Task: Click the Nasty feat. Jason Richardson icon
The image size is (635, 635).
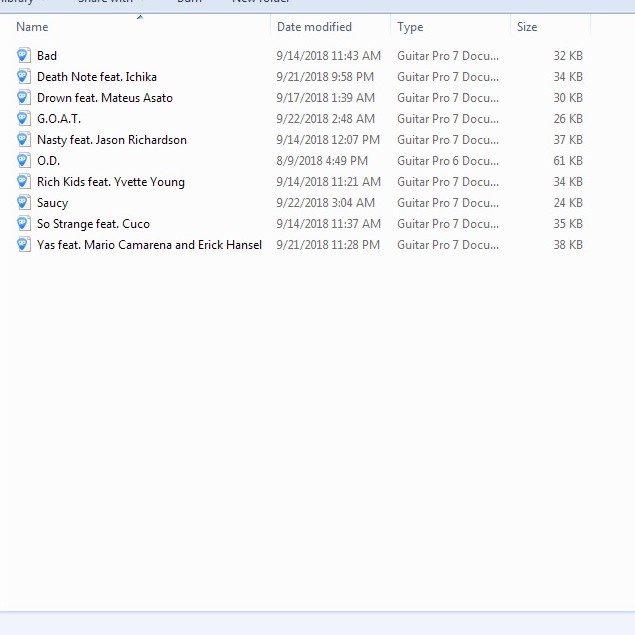Action: pos(24,139)
